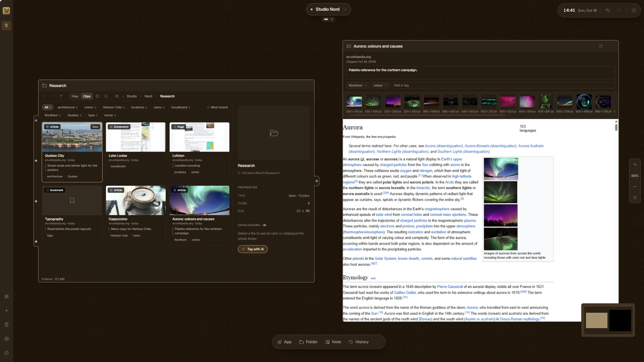This screenshot has width=644, height=362.
Task: Switch to the Files view tab
Action: point(75,96)
